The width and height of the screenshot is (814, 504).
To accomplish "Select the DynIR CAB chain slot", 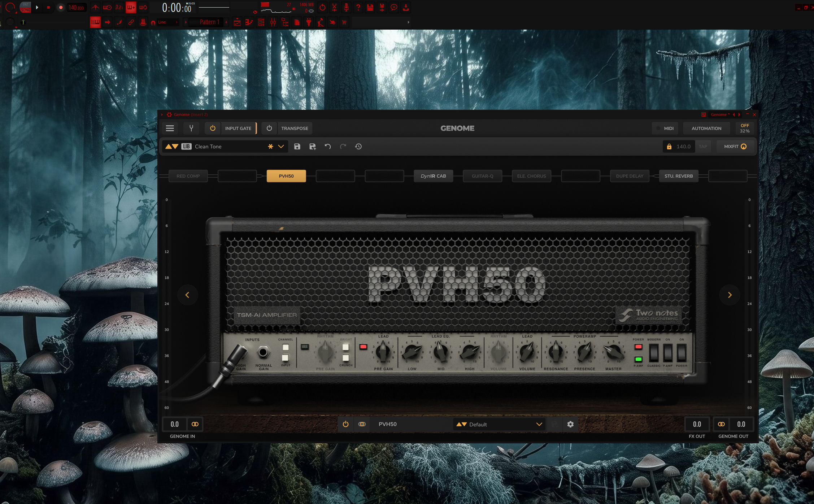I will [434, 176].
